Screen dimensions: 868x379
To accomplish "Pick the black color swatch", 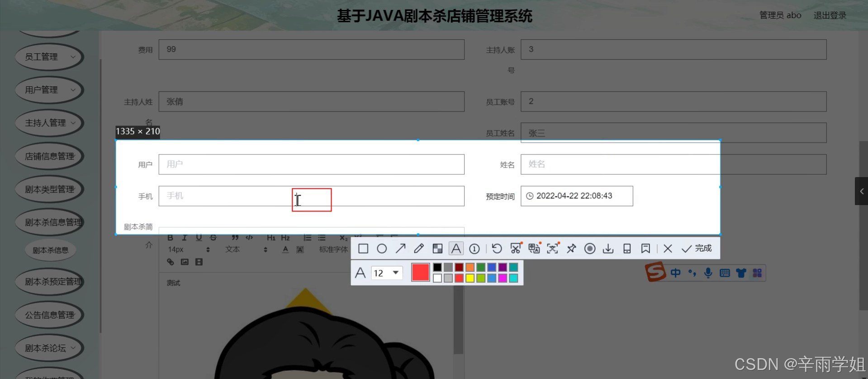I will pos(437,267).
